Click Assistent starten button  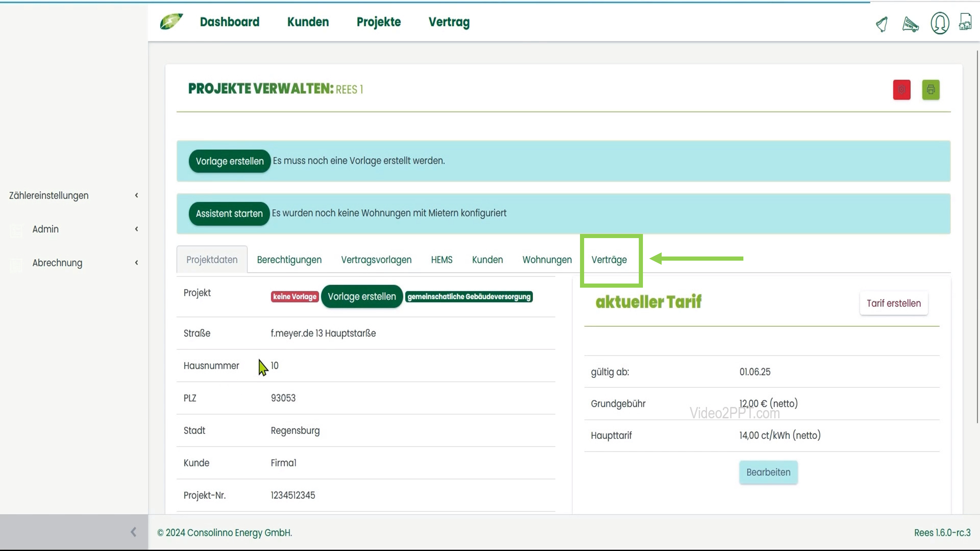pos(229,214)
